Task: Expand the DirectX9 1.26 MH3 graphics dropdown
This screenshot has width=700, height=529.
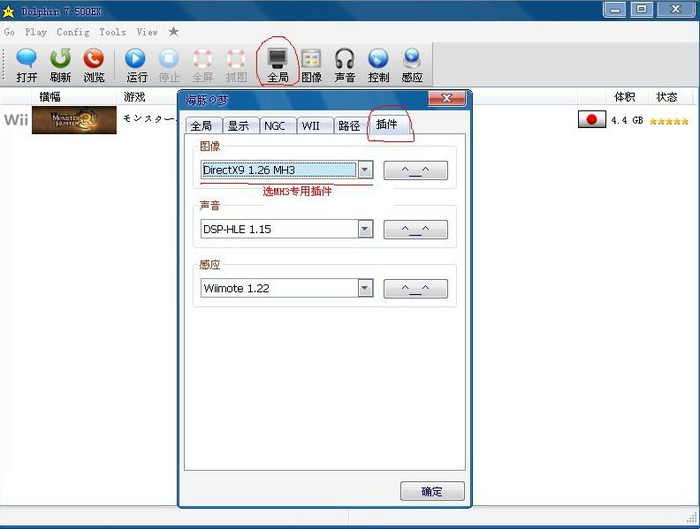Action: coord(365,170)
